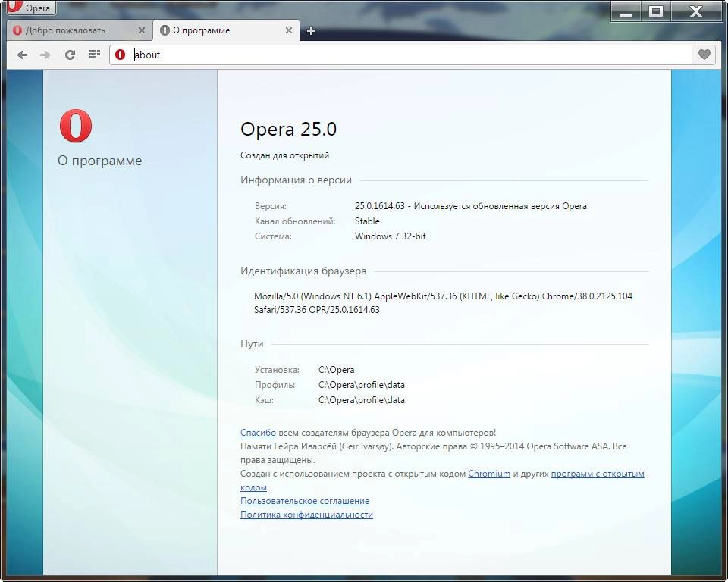The image size is (728, 582).
Task: Reload the page with the refresh icon
Action: tap(70, 55)
